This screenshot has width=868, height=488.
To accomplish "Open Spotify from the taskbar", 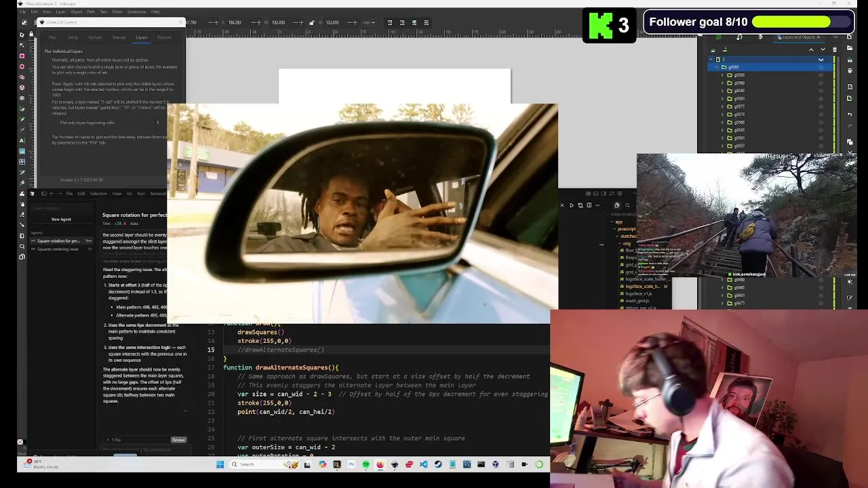I will [x=366, y=464].
